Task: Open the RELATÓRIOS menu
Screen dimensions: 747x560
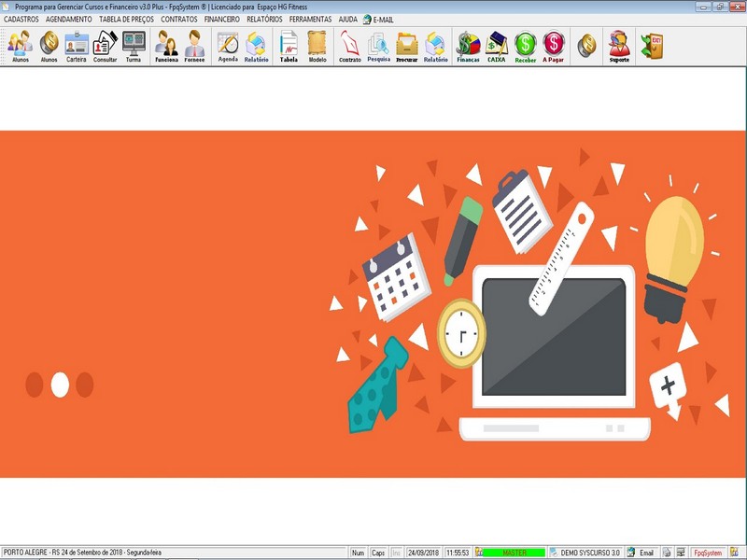Action: pyautogui.click(x=264, y=20)
